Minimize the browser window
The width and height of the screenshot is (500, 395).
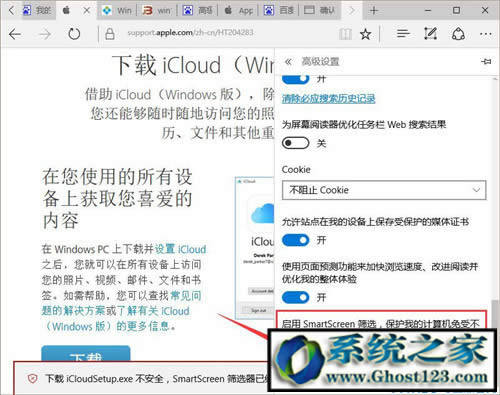pos(428,11)
